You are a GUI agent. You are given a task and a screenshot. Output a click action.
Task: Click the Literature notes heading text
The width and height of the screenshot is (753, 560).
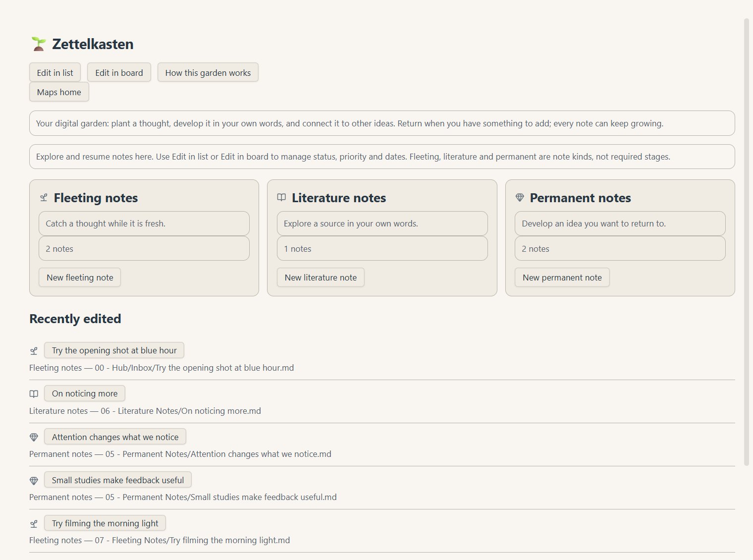(x=339, y=198)
